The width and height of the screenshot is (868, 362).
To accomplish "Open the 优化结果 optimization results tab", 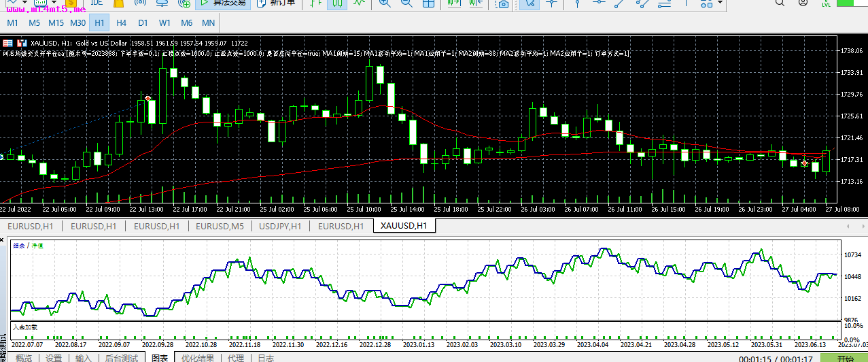I will [x=198, y=358].
